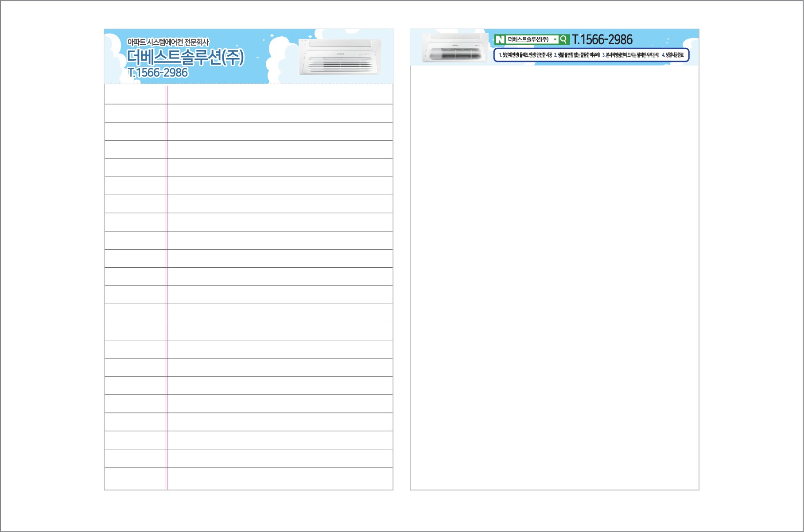This screenshot has width=804, height=532.
Task: Click the first ruled line row of the notepad
Action: (x=279, y=95)
